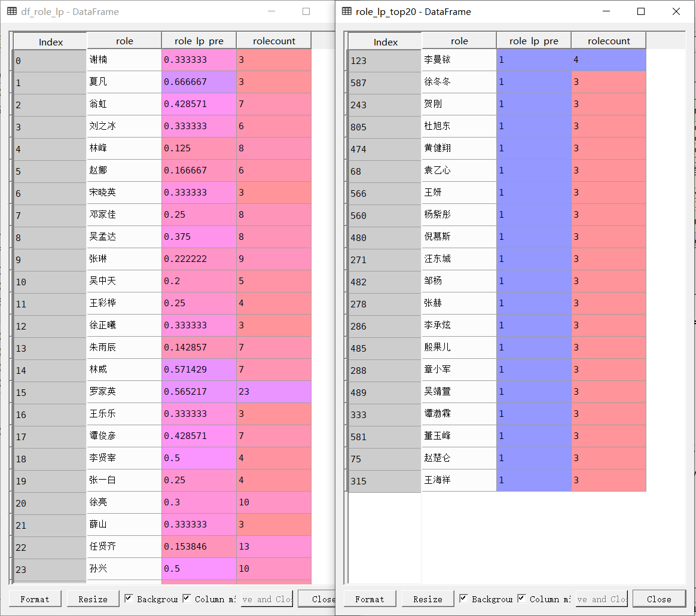696x616 pixels.
Task: Toggle Background checkbox in role_lp_top20 window
Action: pos(463,598)
